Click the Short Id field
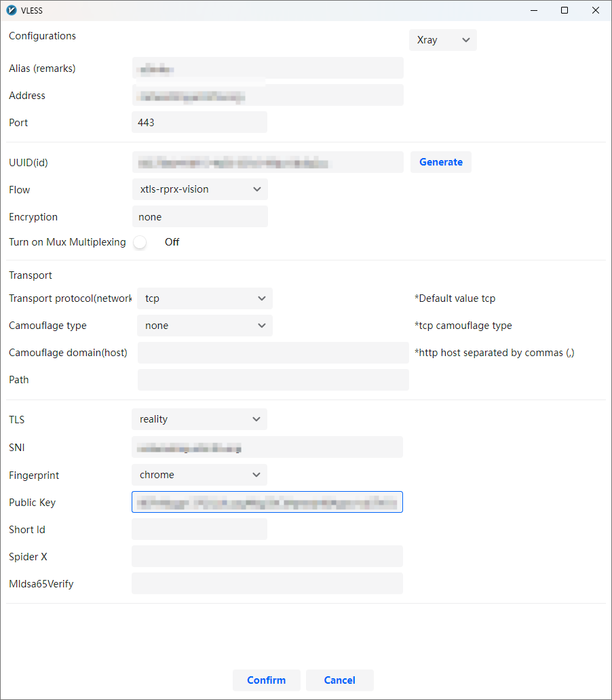Viewport: 612px width, 700px height. tap(199, 530)
